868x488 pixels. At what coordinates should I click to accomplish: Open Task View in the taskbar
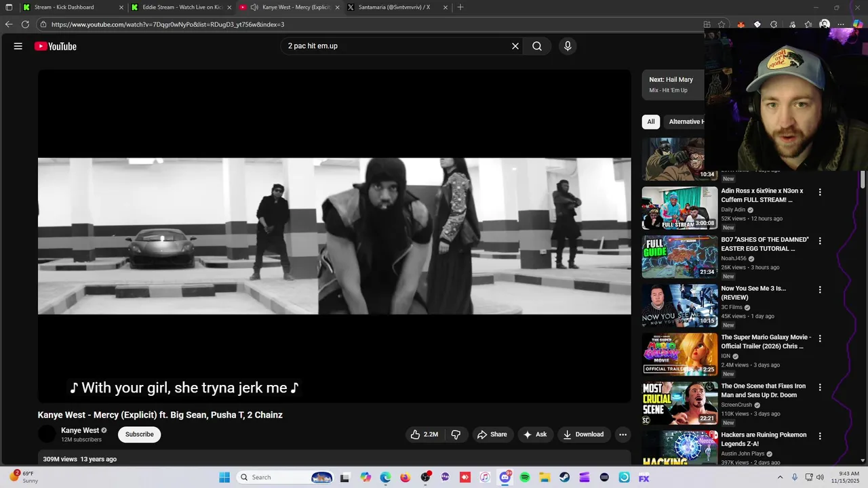344,477
